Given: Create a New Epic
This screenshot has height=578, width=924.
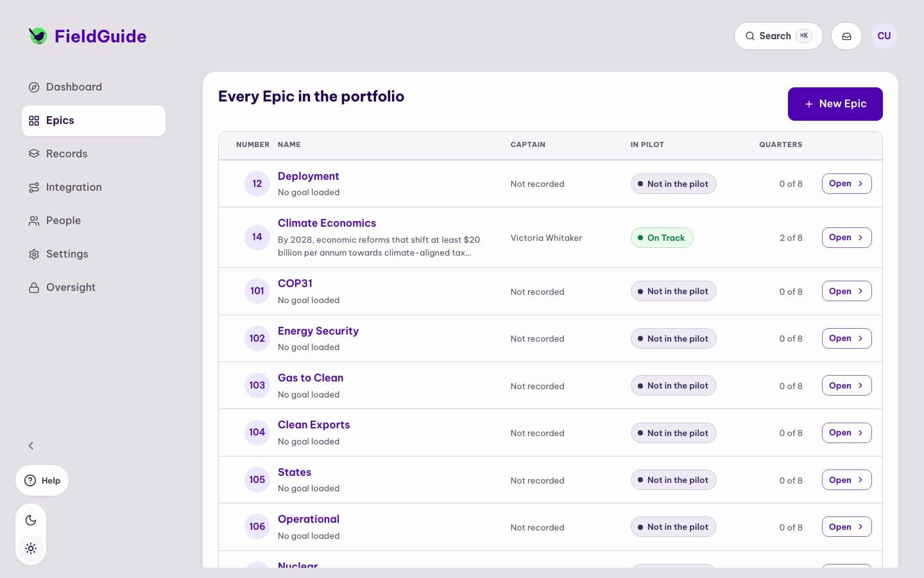Looking at the screenshot, I should [835, 104].
